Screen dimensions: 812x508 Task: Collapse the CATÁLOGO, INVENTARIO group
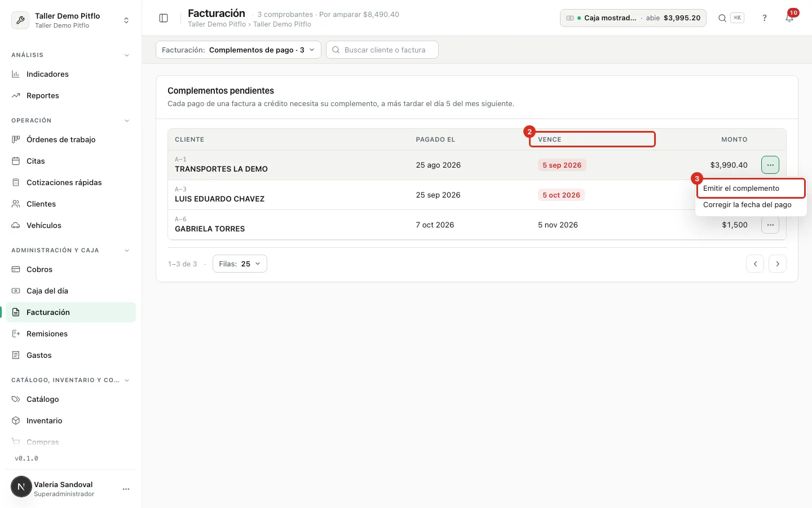click(x=127, y=380)
